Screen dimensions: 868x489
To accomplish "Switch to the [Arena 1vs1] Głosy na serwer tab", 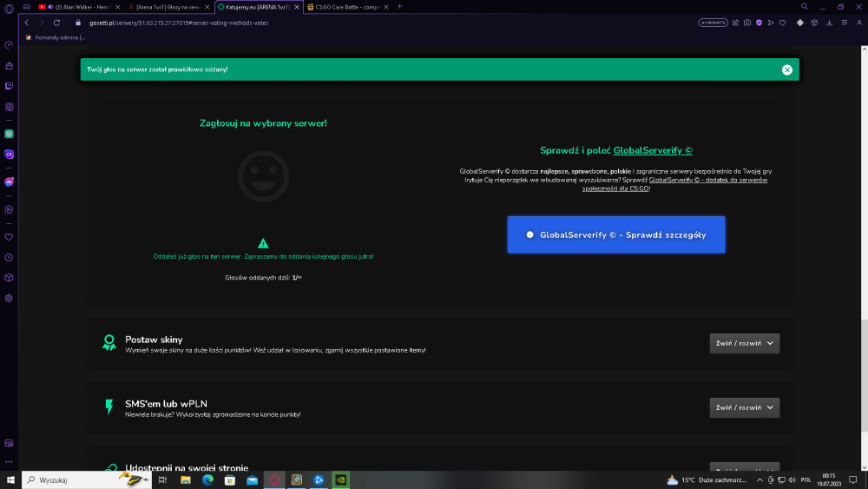I will click(x=168, y=7).
